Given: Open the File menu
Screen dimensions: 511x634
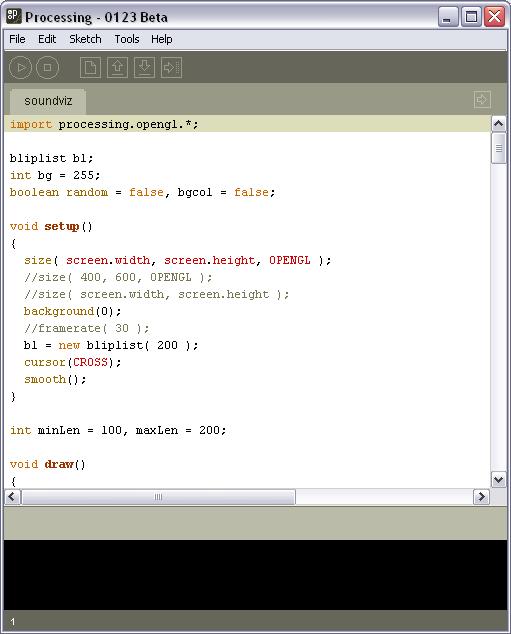Looking at the screenshot, I should click(17, 39).
